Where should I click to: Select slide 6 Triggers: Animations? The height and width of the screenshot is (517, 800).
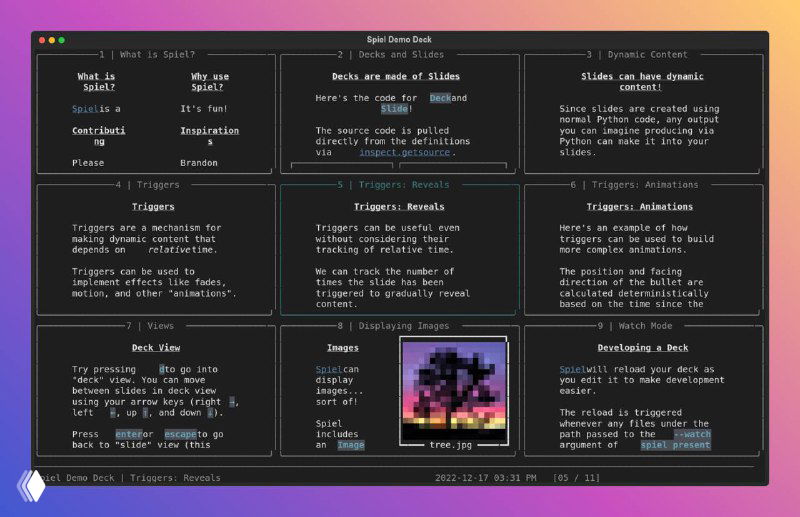(643, 248)
